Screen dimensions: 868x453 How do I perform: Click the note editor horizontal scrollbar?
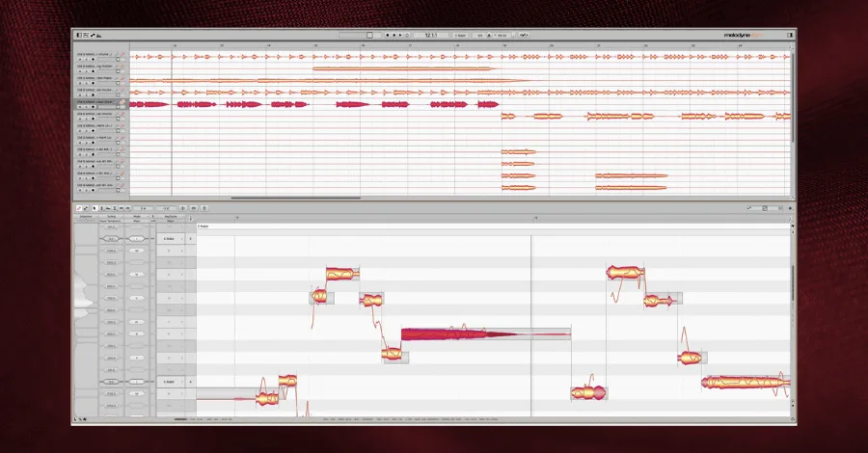[x=180, y=419]
